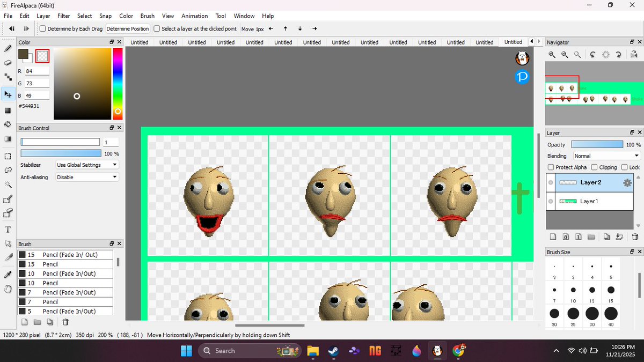Delete brush using Brush panel trash
The image size is (644, 362).
pyautogui.click(x=65, y=322)
